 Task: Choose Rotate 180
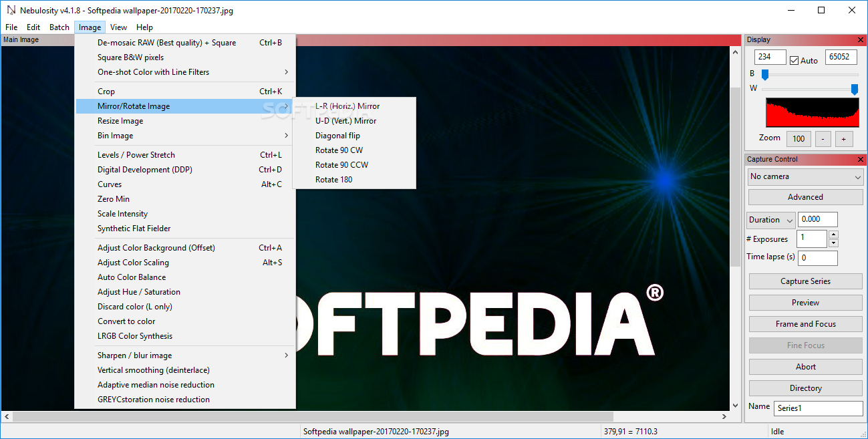coord(354,180)
